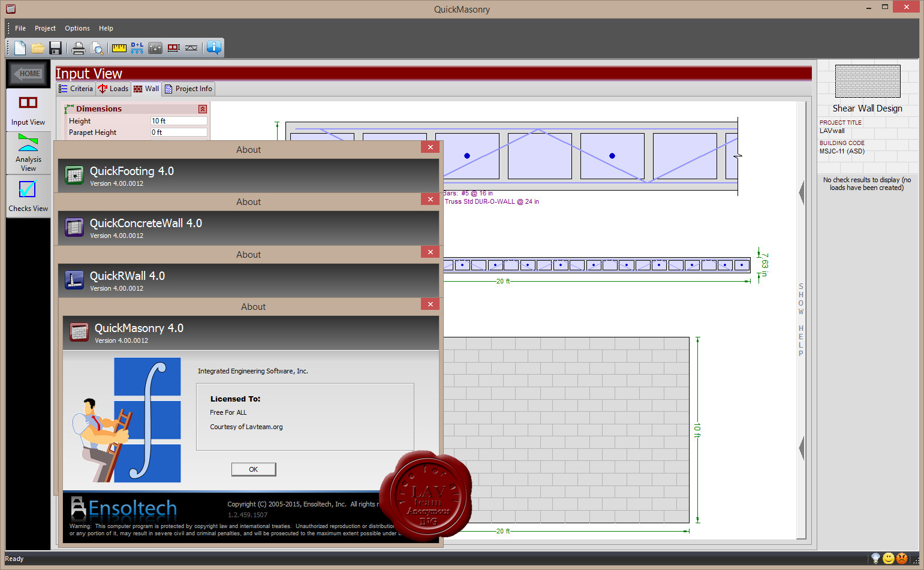
Task: Open settings with the sliders icon
Action: click(x=155, y=48)
